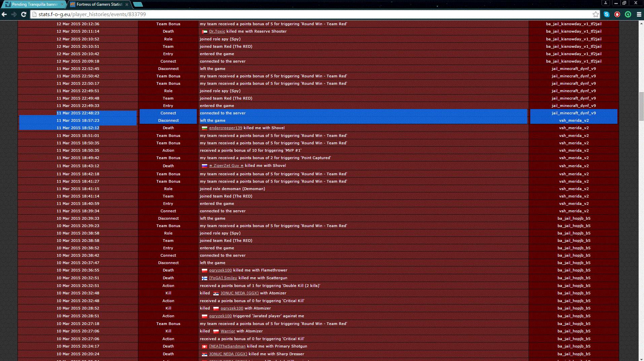Click the ZiperZet Guy player link
The image size is (644, 361).
pos(226,166)
